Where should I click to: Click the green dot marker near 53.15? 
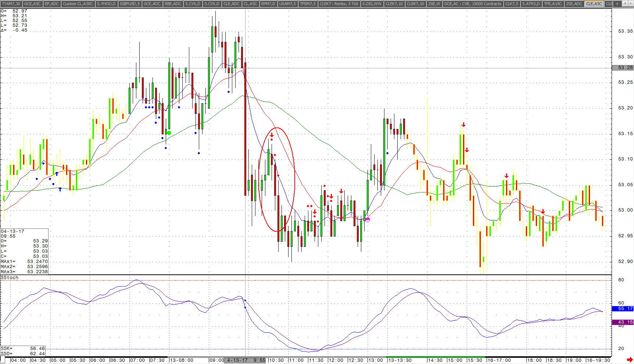coord(169,133)
